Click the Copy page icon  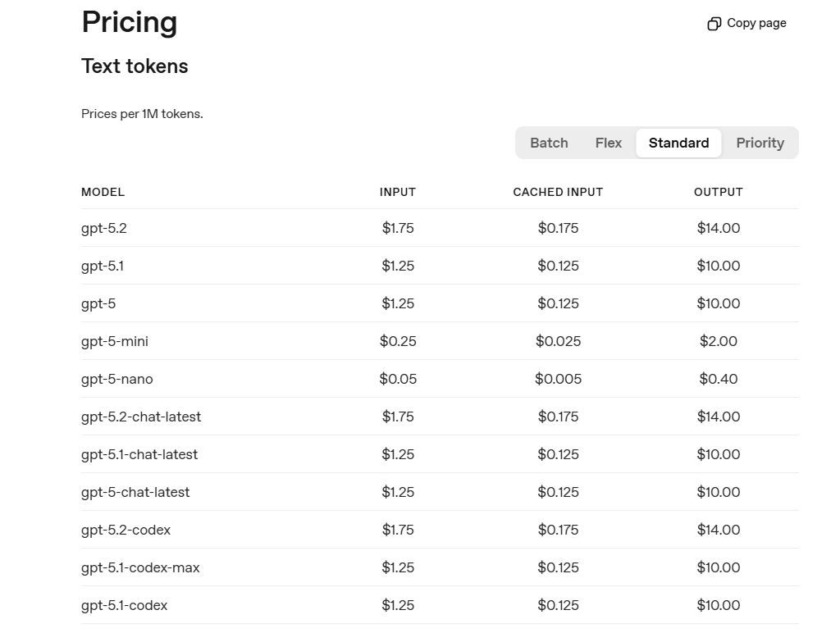[714, 24]
